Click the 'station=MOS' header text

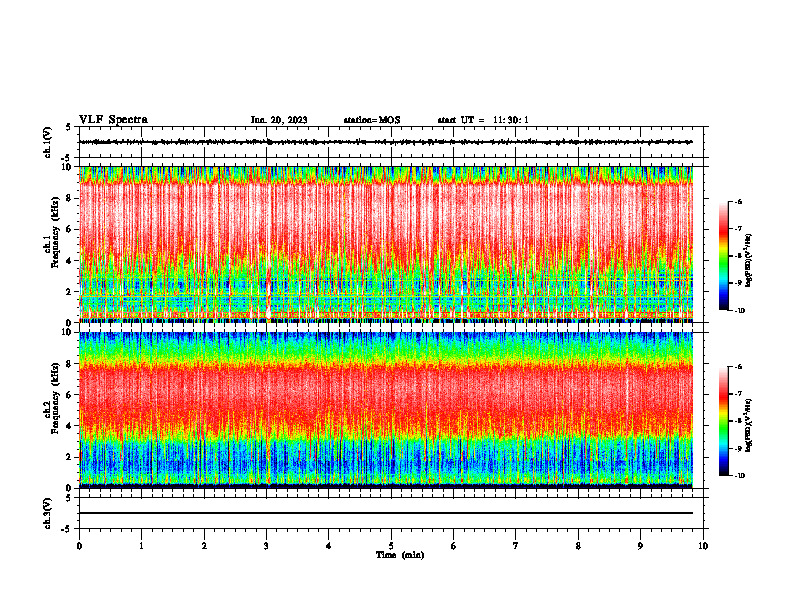(x=372, y=120)
